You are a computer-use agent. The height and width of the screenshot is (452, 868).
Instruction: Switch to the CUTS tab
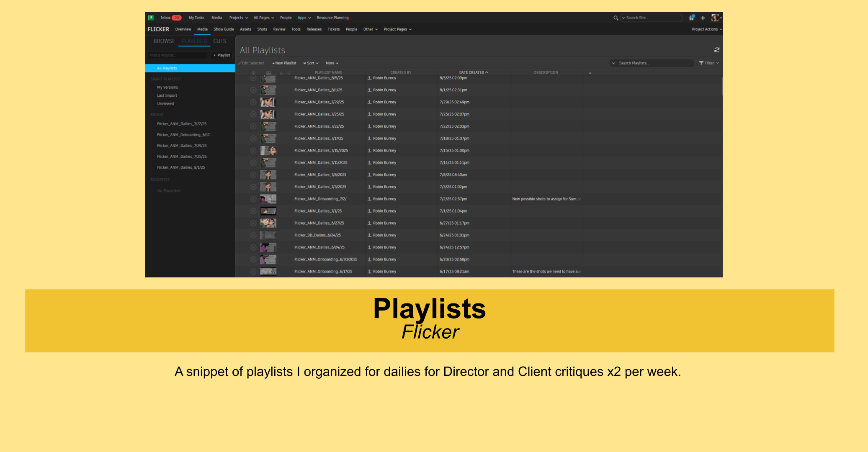pyautogui.click(x=219, y=41)
